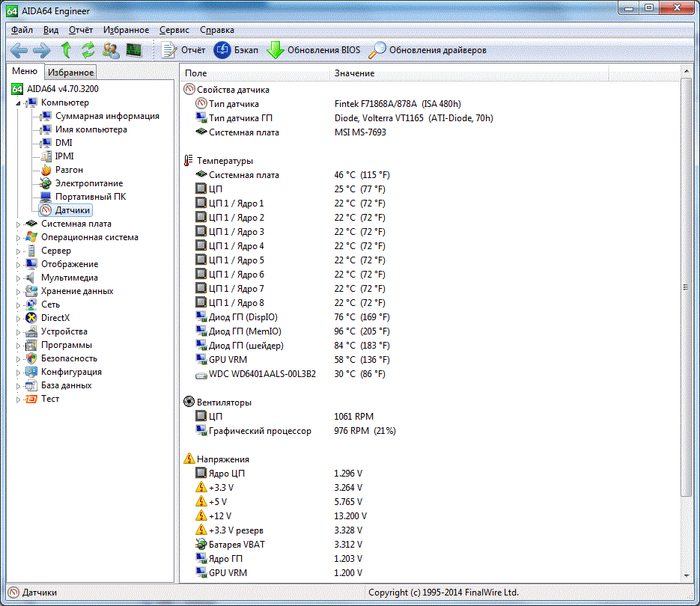Open the Вид menu

pos(51,30)
